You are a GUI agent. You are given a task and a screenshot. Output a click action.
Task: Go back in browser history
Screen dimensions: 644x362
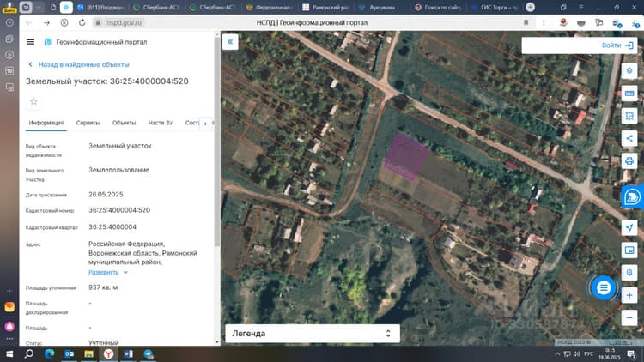tap(28, 22)
